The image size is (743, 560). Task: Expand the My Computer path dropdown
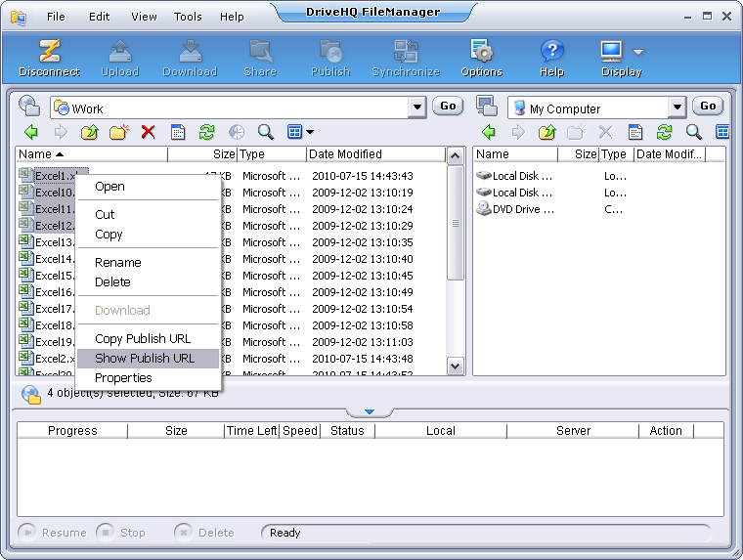(677, 108)
